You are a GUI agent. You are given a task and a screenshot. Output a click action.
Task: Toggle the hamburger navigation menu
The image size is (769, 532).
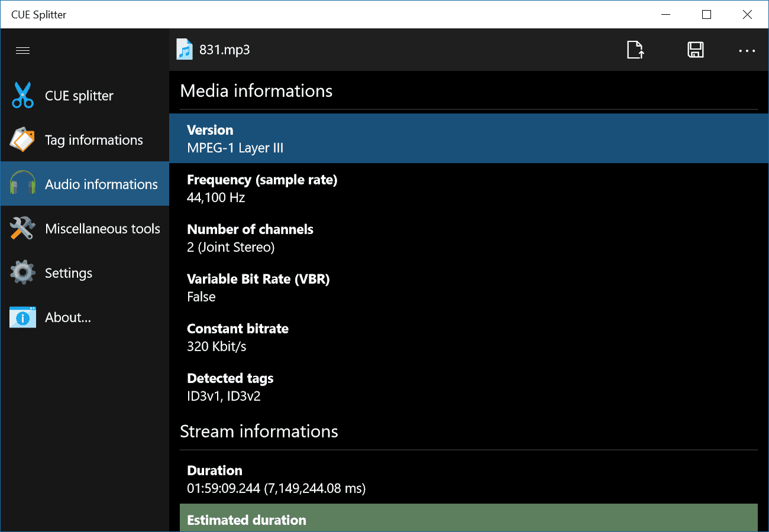(x=23, y=50)
